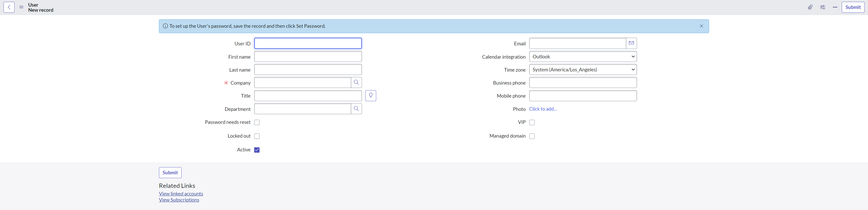Click the Company lookup magnifier icon
This screenshot has height=210, width=868.
coord(356,83)
